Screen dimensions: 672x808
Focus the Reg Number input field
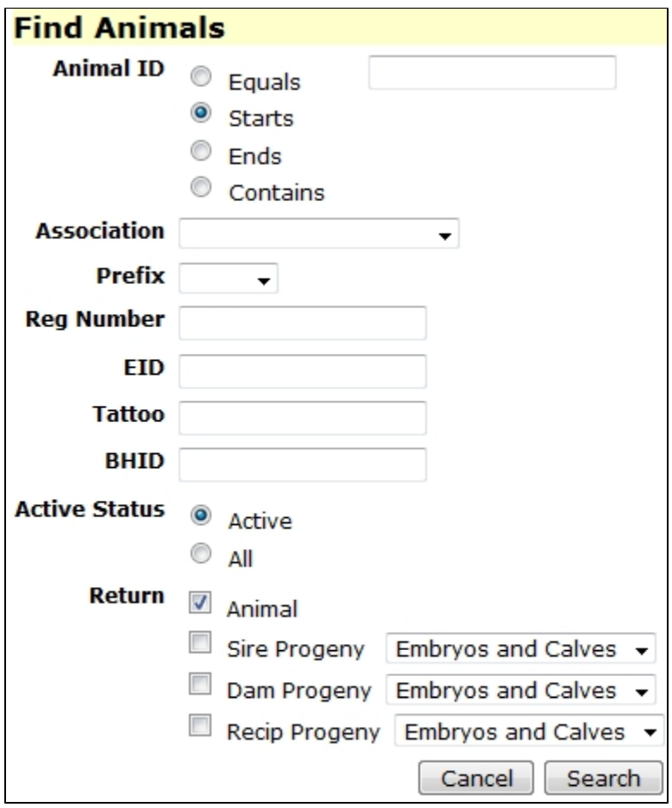point(303,323)
